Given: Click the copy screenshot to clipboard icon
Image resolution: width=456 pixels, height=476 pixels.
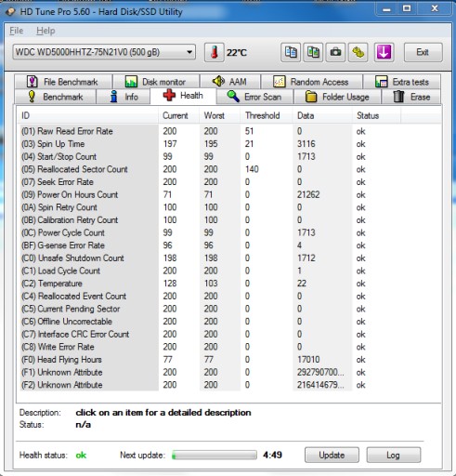Looking at the screenshot, I should coord(313,52).
